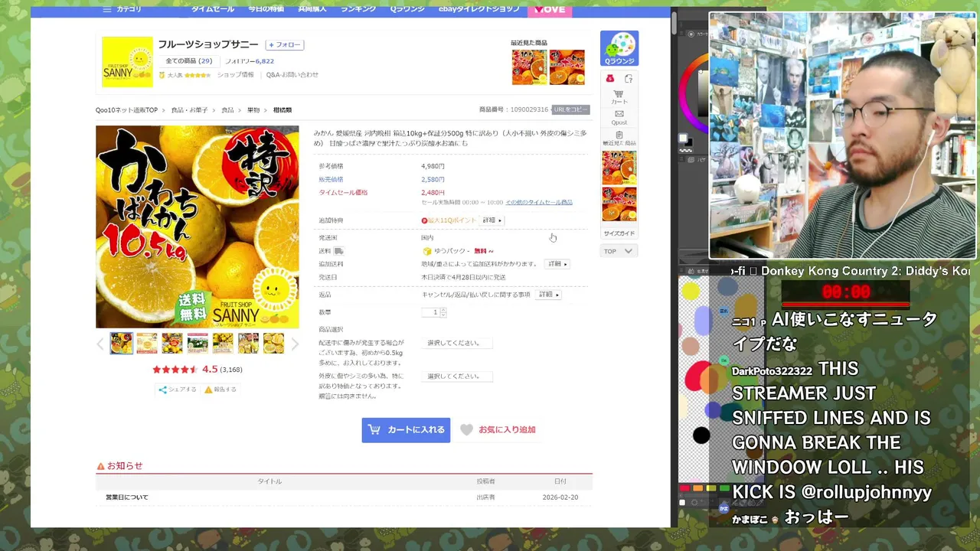Screen dimensions: 980x551
Task: Open the カテゴリ hamburger menu
Action: pos(122,9)
